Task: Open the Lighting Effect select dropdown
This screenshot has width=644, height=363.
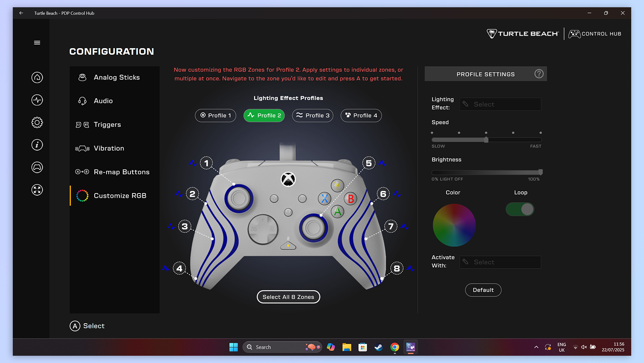Action: (500, 104)
